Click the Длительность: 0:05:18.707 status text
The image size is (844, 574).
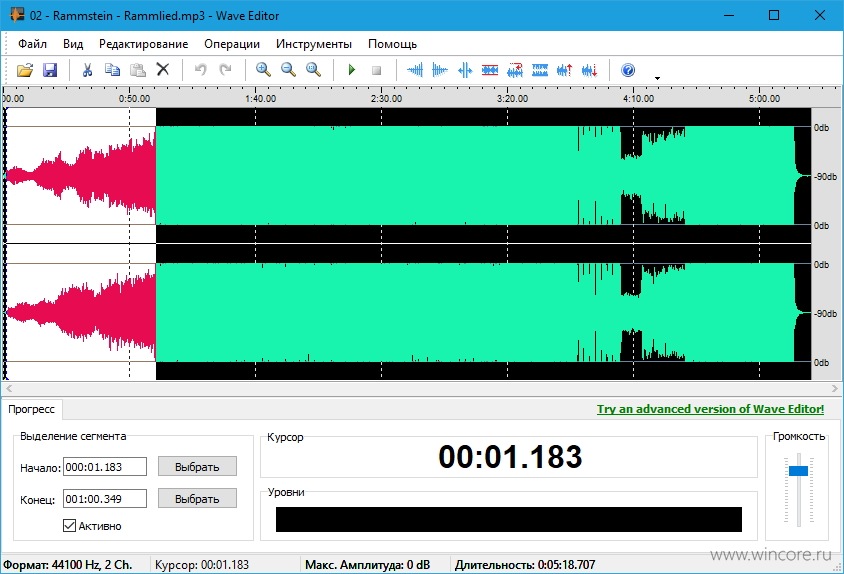(525, 565)
